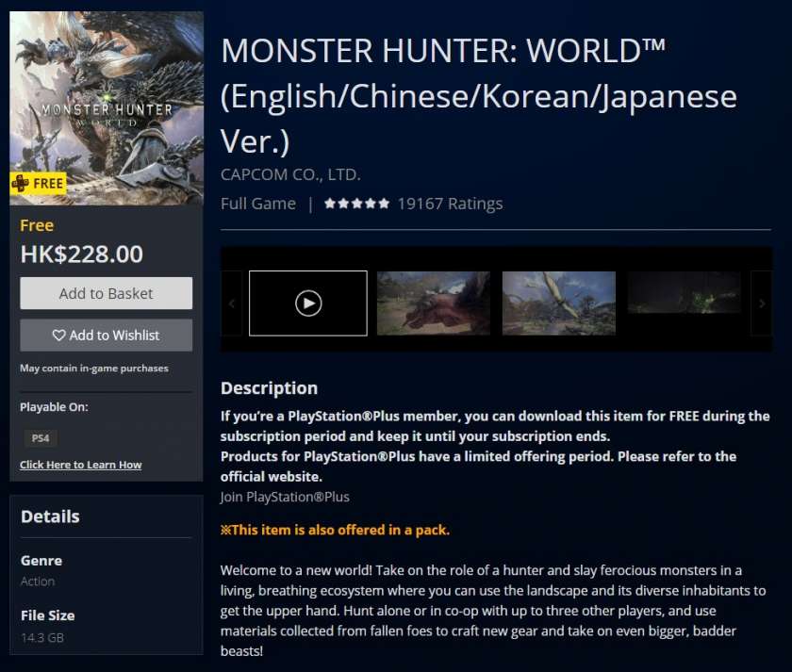The width and height of the screenshot is (792, 672).
Task: Play the game trailer video
Action: pyautogui.click(x=308, y=303)
